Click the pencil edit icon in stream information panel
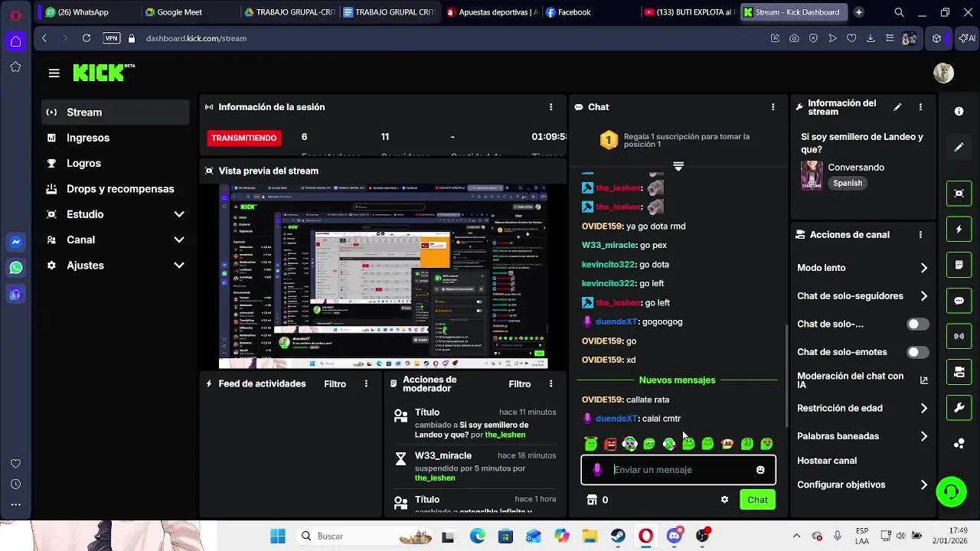 (897, 107)
